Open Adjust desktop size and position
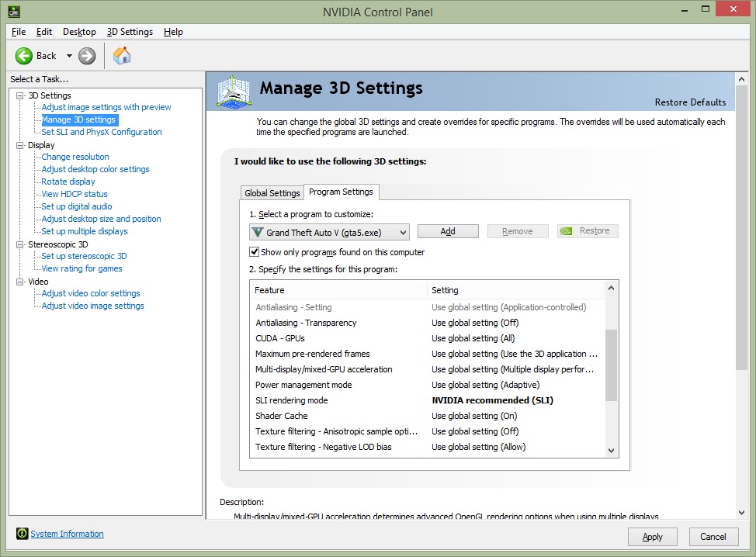Viewport: 756px width, 557px height. pos(101,219)
